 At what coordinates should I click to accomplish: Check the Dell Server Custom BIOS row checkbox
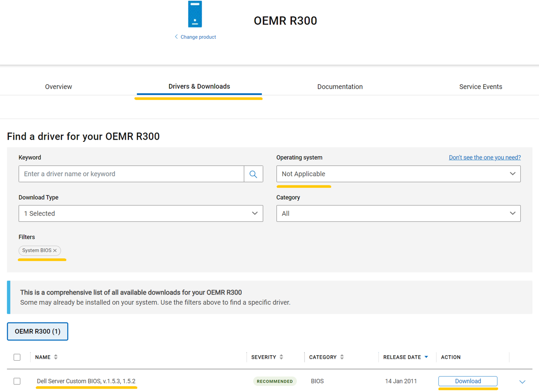pos(17,381)
